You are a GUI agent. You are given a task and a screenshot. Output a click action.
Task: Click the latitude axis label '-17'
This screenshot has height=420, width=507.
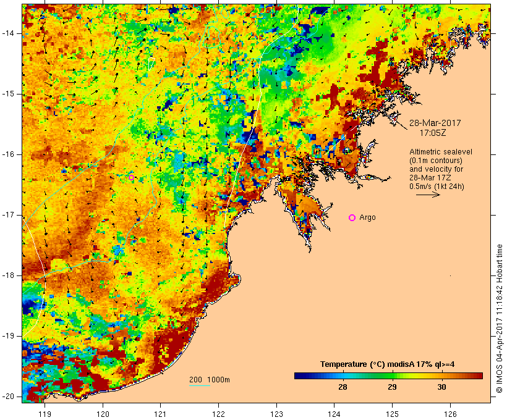(x=9, y=215)
